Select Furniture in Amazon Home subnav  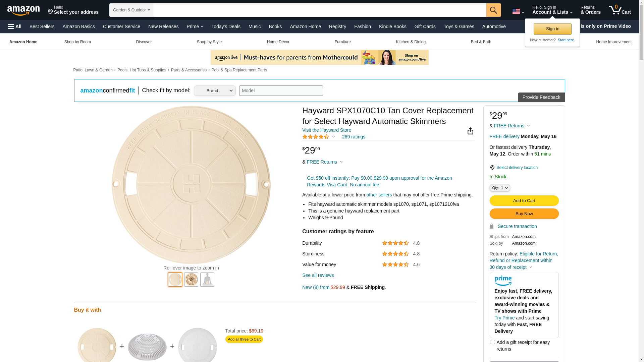342,42
